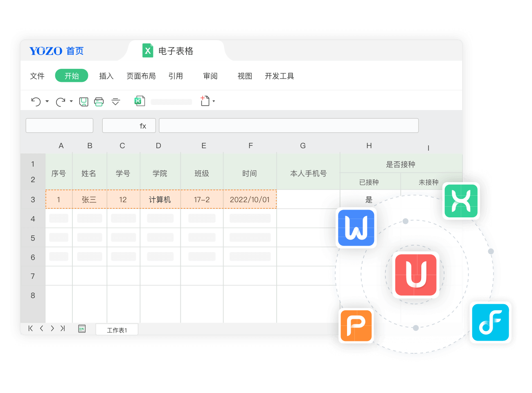Open the 视图 ribbon tab
Viewport: 532px width, 393px height.
(x=244, y=76)
